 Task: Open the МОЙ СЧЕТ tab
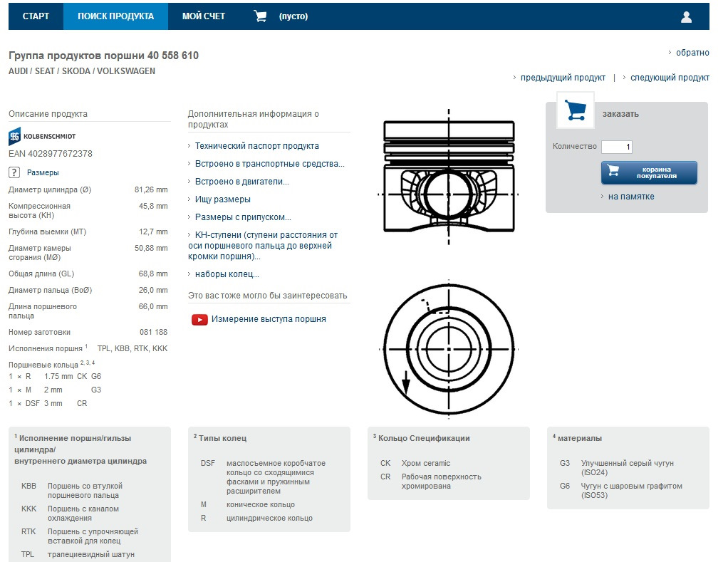point(203,16)
